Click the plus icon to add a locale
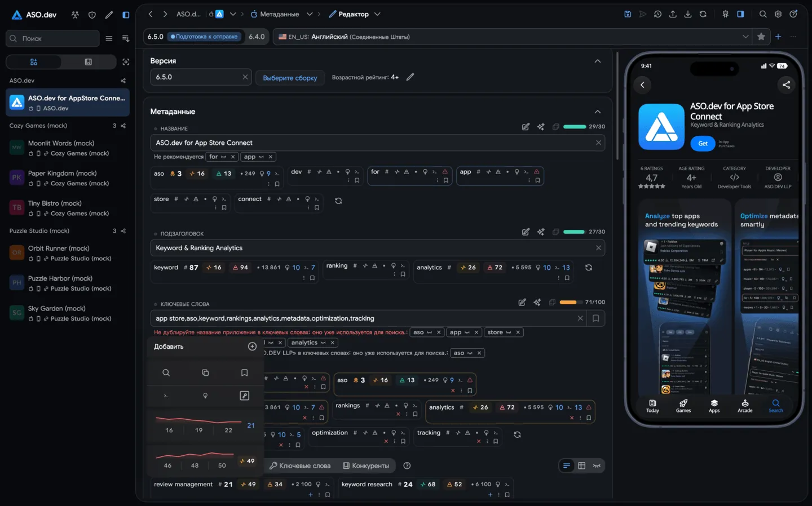Image resolution: width=812 pixels, height=506 pixels. (778, 37)
